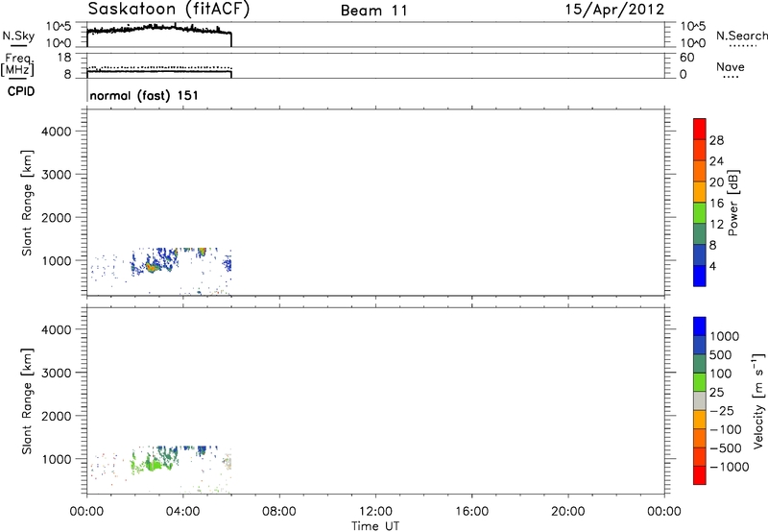Click the velocity panel Slant Range label
768x532 pixels.
(27, 401)
